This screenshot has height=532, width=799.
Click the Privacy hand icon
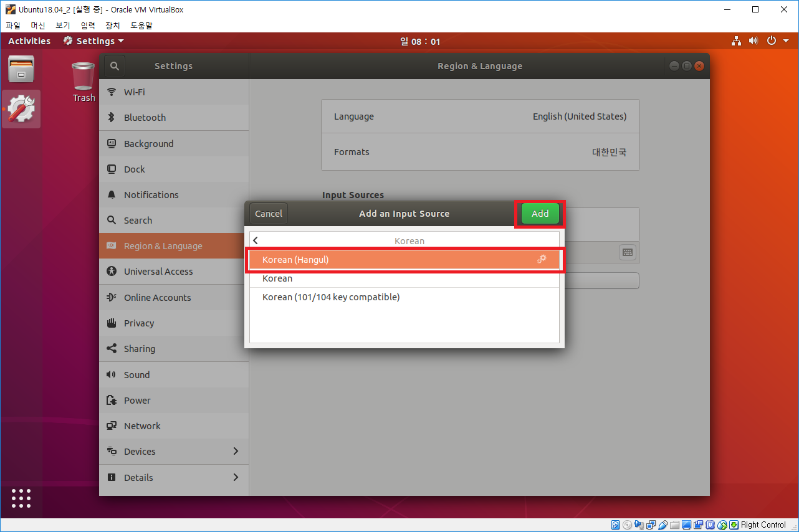[112, 323]
